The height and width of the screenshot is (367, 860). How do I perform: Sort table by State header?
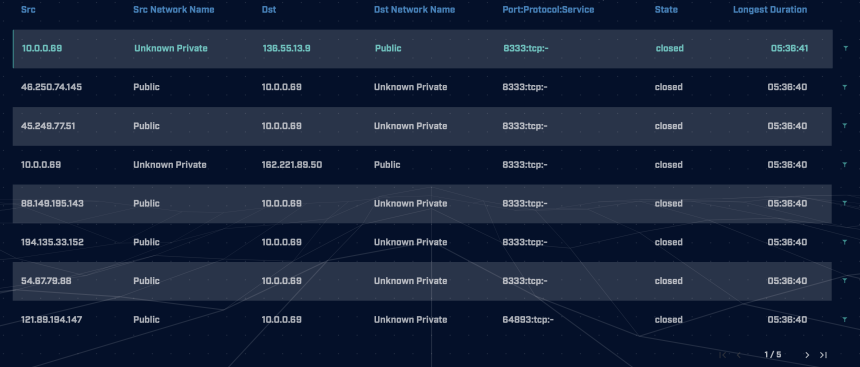coord(666,9)
